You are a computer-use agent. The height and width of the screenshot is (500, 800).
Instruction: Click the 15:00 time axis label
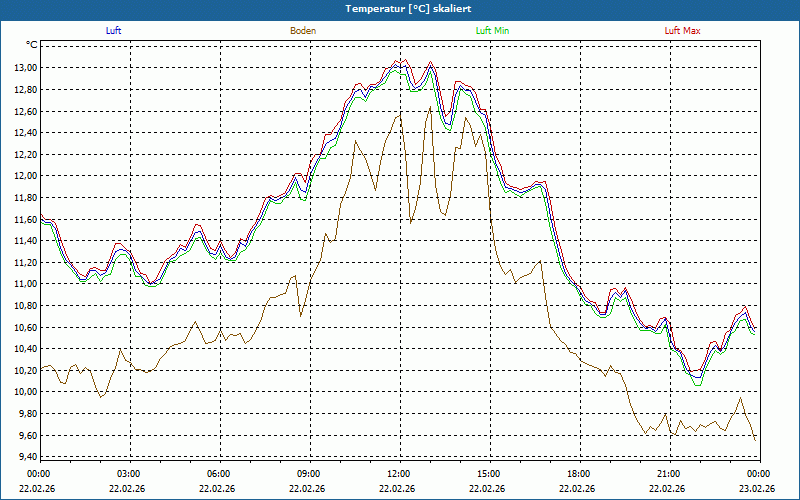pyautogui.click(x=488, y=474)
